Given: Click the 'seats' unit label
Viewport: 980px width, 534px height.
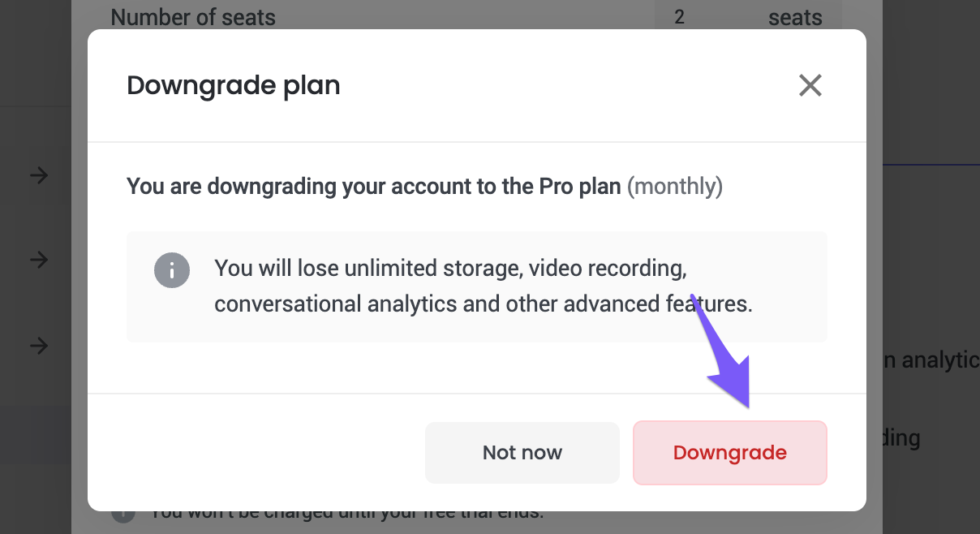Looking at the screenshot, I should 795,17.
